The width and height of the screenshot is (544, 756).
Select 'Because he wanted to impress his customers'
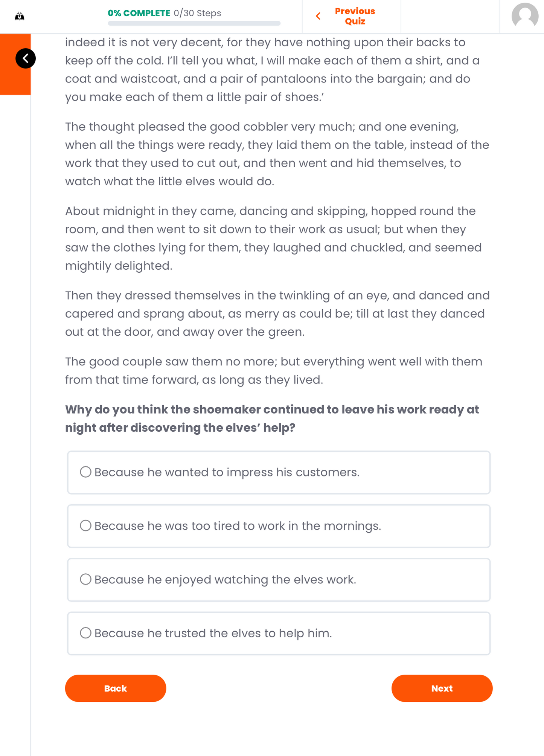coord(86,472)
